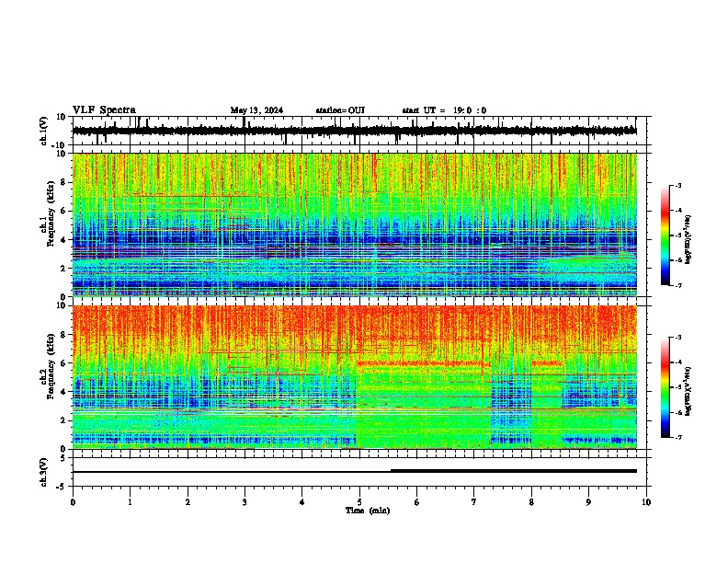The height and width of the screenshot is (563, 728).
Task: Click the "5" tick on ch.3 voltage axis
Action: (x=64, y=458)
